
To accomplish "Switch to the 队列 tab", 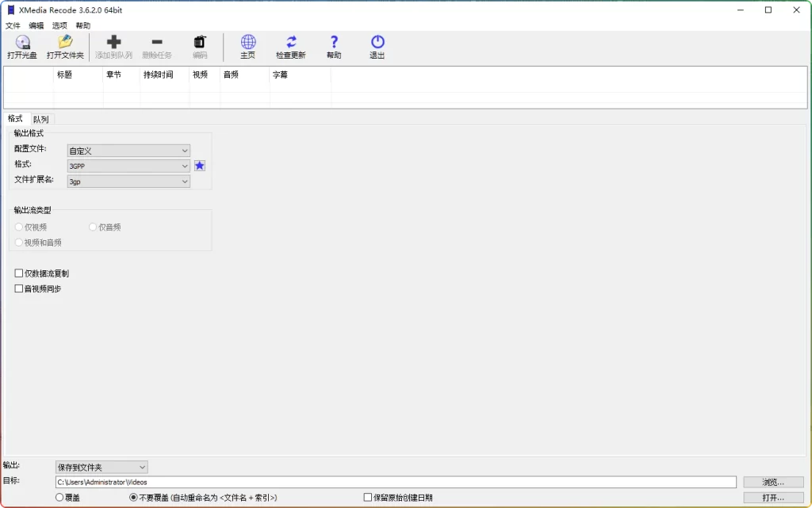I will (40, 118).
